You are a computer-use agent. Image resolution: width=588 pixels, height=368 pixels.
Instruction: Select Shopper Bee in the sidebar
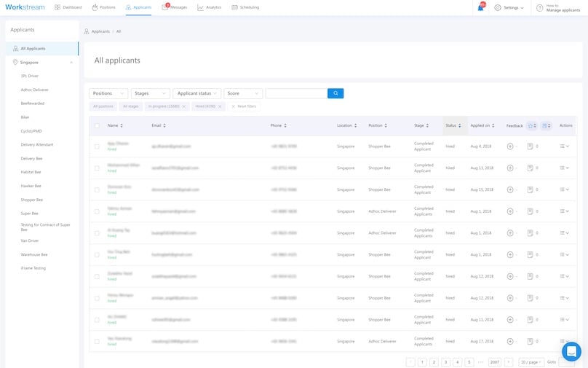(x=32, y=200)
